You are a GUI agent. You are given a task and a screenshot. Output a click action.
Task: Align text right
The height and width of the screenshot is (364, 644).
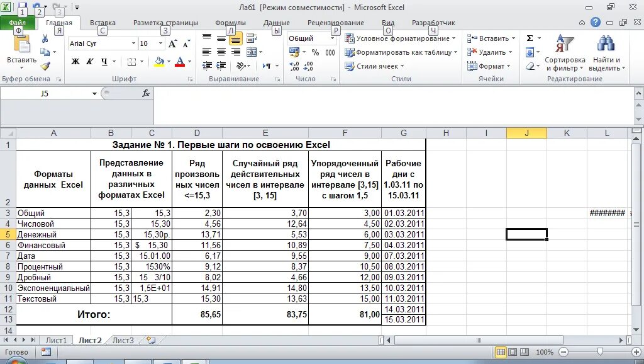pos(236,52)
